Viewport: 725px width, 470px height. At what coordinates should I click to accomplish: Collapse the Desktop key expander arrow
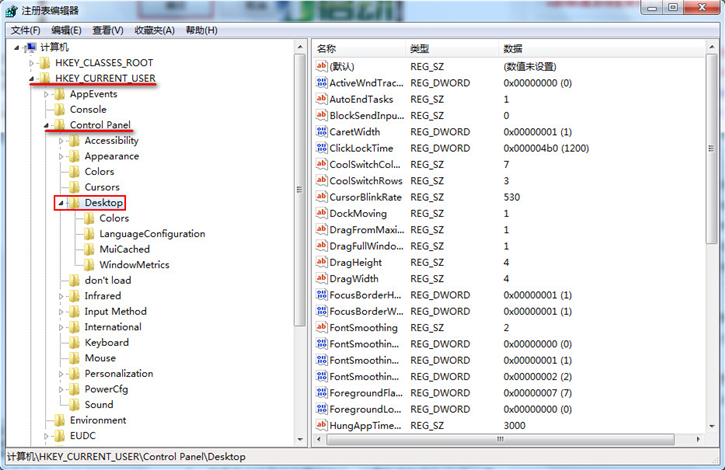61,203
